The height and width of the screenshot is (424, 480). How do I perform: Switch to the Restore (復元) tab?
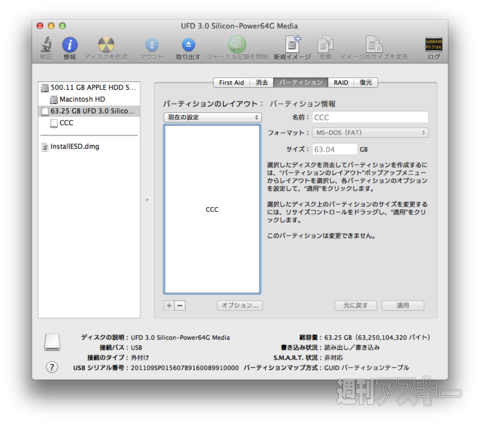(x=366, y=83)
